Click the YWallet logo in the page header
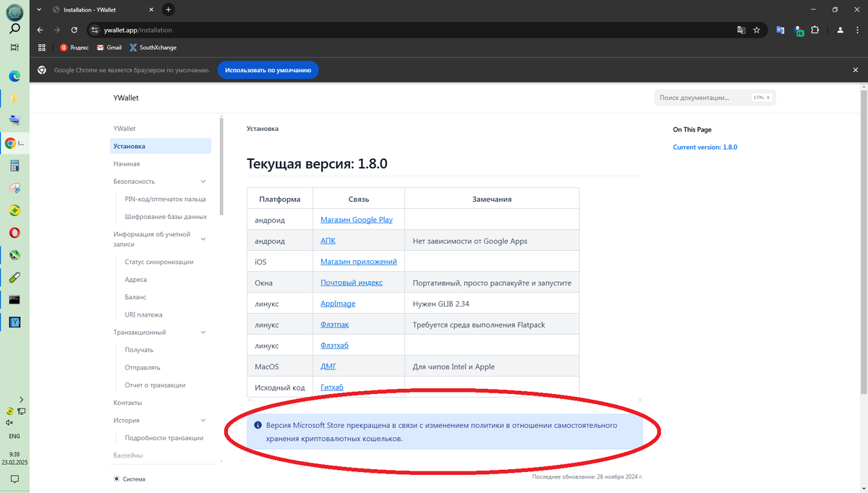The image size is (868, 493). pyautogui.click(x=126, y=98)
